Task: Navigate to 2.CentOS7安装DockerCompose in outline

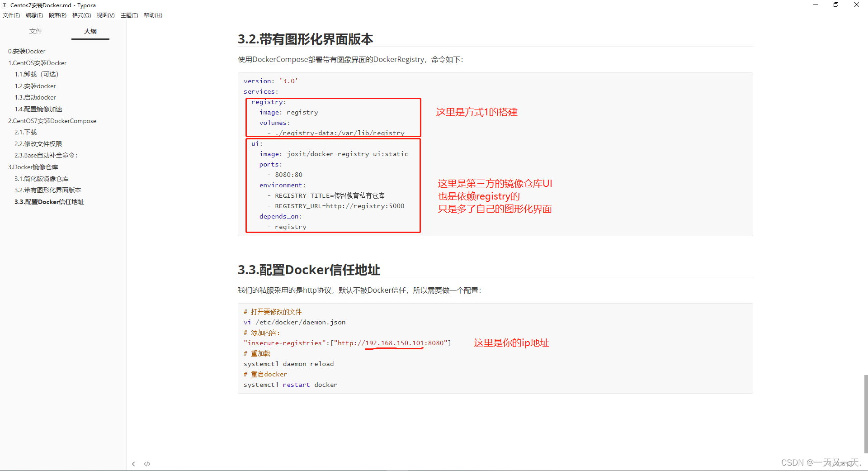Action: pos(52,120)
